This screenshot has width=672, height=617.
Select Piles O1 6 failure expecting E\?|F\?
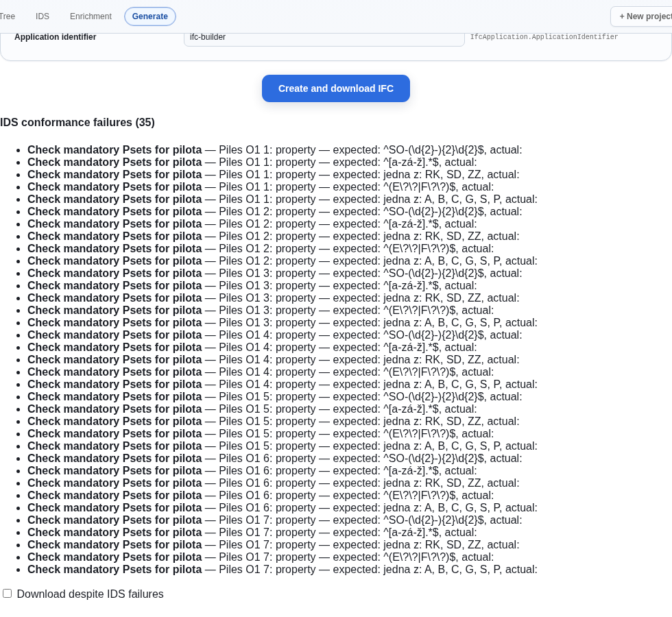point(261,496)
